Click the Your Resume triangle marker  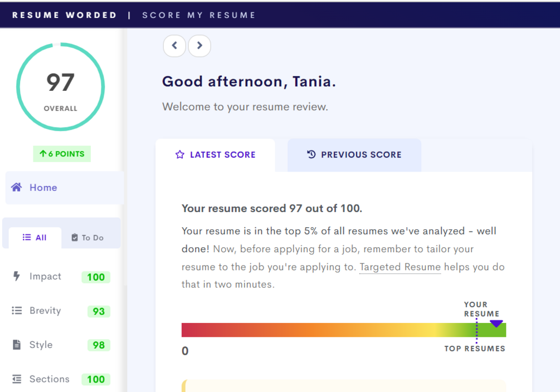pyautogui.click(x=496, y=324)
